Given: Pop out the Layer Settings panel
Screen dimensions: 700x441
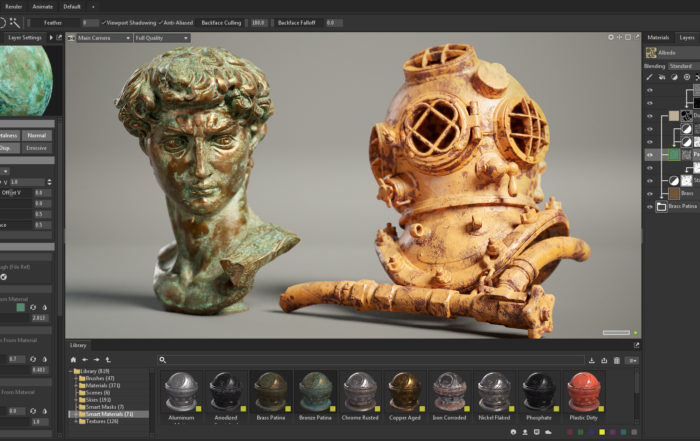Looking at the screenshot, I should (59, 37).
